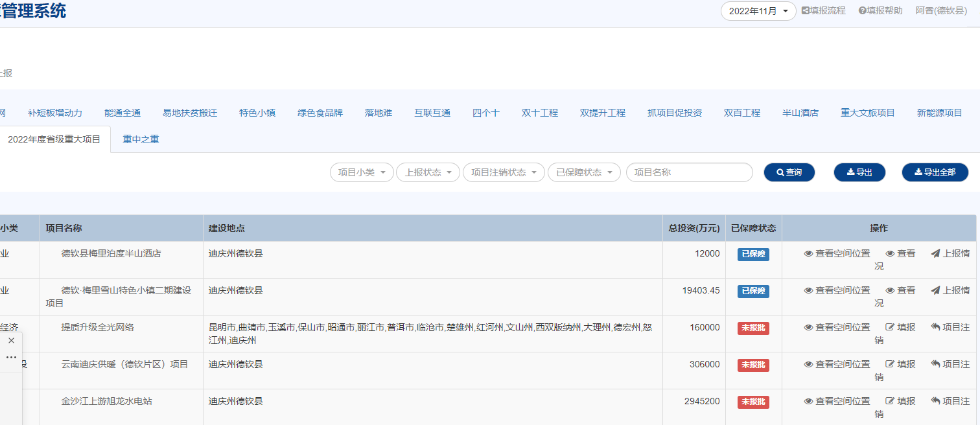Click the 未报批 status badge for 金沙江上游旭龙水电站
980x425 pixels.
(x=753, y=402)
